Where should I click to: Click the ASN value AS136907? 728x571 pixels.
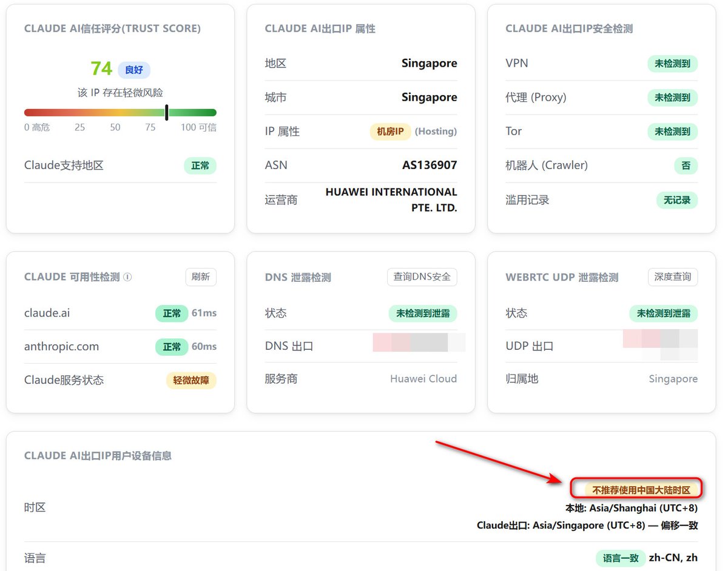(430, 165)
